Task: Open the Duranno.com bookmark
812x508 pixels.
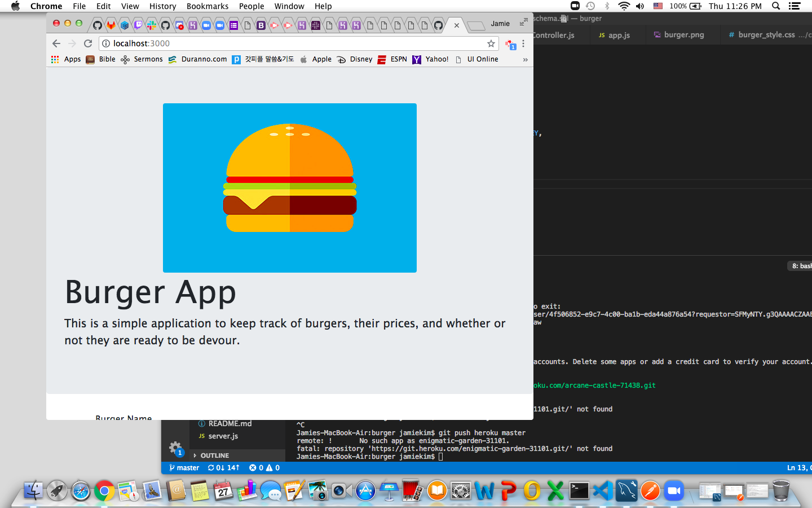Action: point(204,59)
